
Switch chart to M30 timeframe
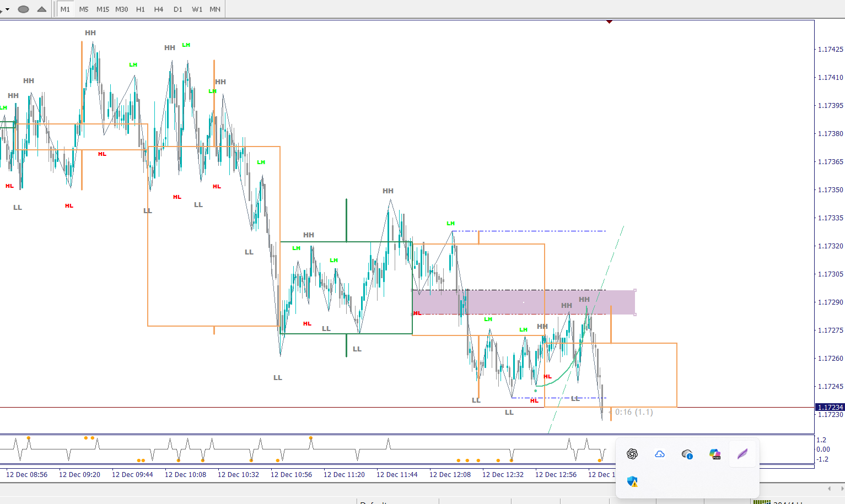(121, 9)
